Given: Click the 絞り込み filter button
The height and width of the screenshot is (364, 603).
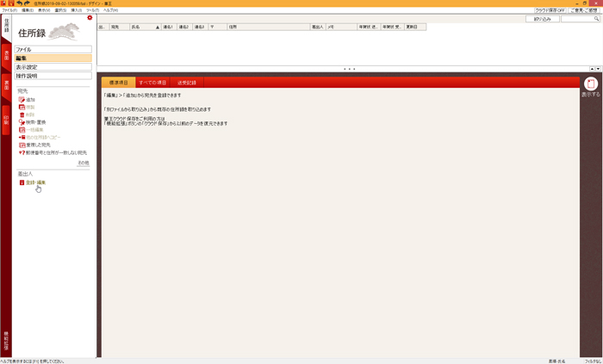Looking at the screenshot, I should [542, 18].
